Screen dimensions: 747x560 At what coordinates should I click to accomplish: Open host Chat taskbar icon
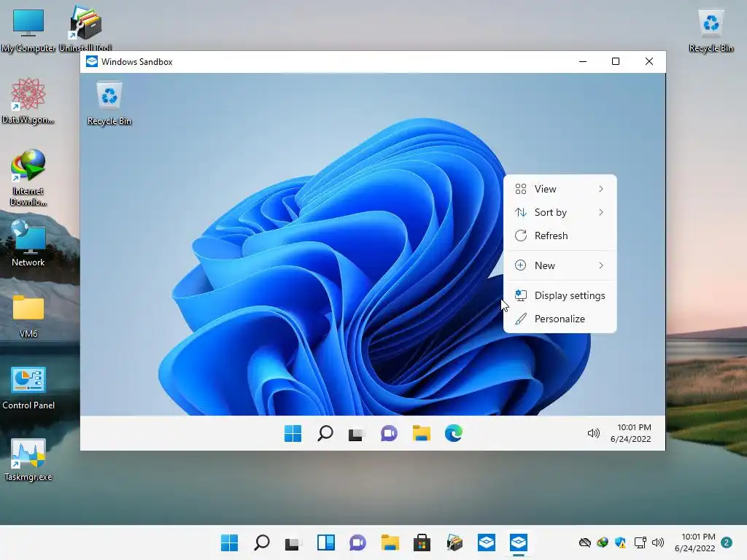click(357, 542)
